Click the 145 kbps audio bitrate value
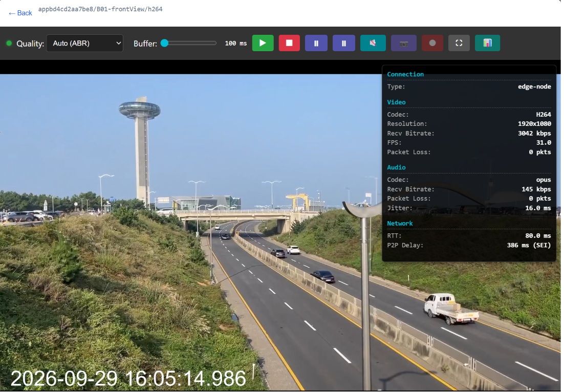 pyautogui.click(x=536, y=189)
